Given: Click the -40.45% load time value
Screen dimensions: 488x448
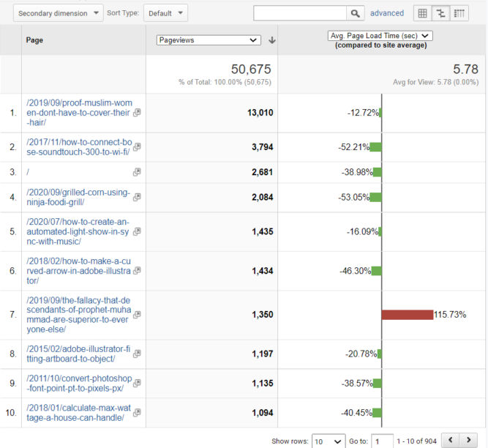Looking at the screenshot, I should [x=356, y=413].
